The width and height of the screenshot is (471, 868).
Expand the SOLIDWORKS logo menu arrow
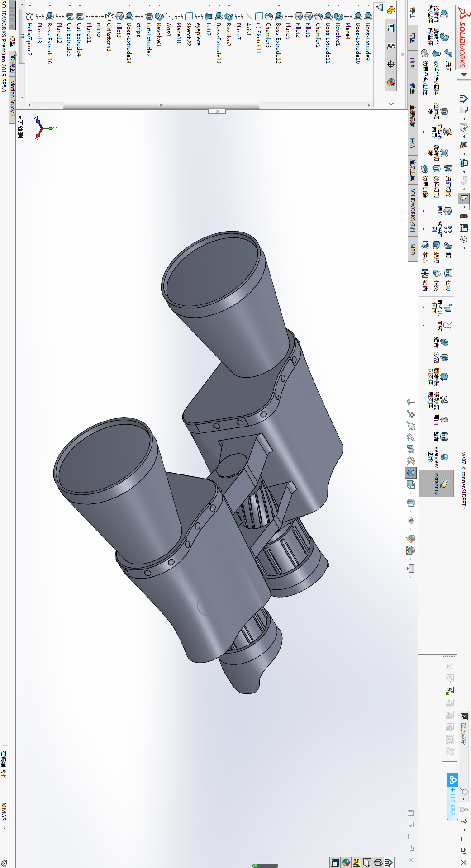(x=464, y=75)
